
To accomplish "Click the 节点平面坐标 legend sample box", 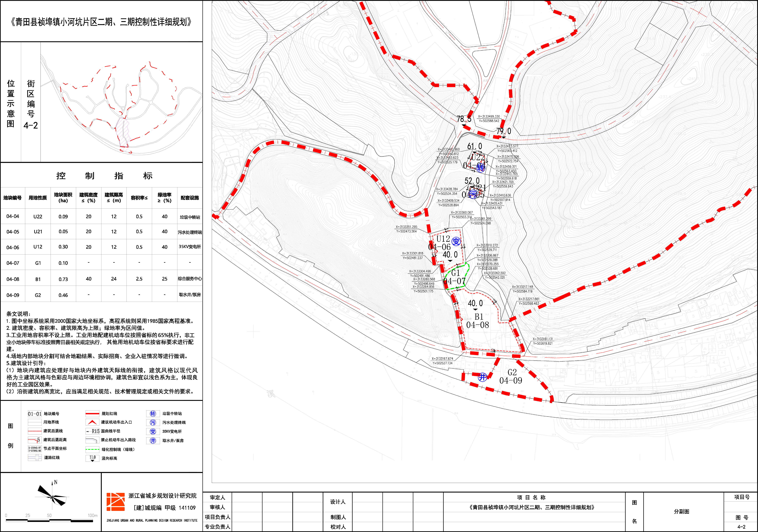I will point(35,449).
